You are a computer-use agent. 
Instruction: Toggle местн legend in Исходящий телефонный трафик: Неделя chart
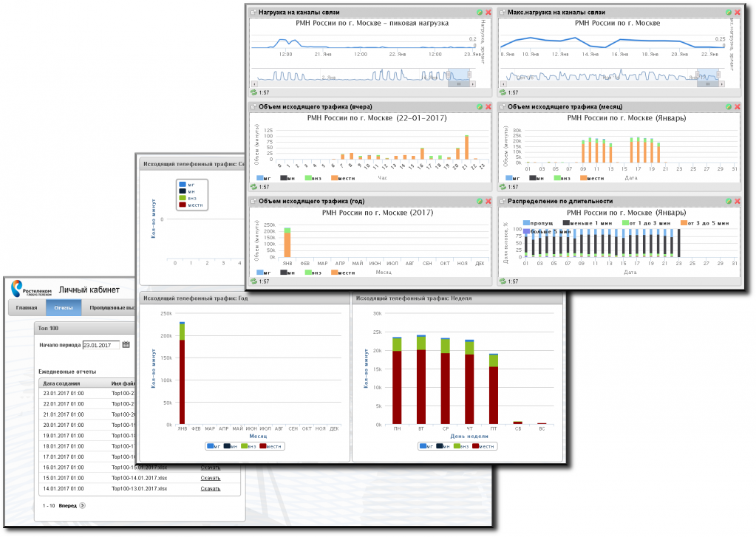pos(483,446)
